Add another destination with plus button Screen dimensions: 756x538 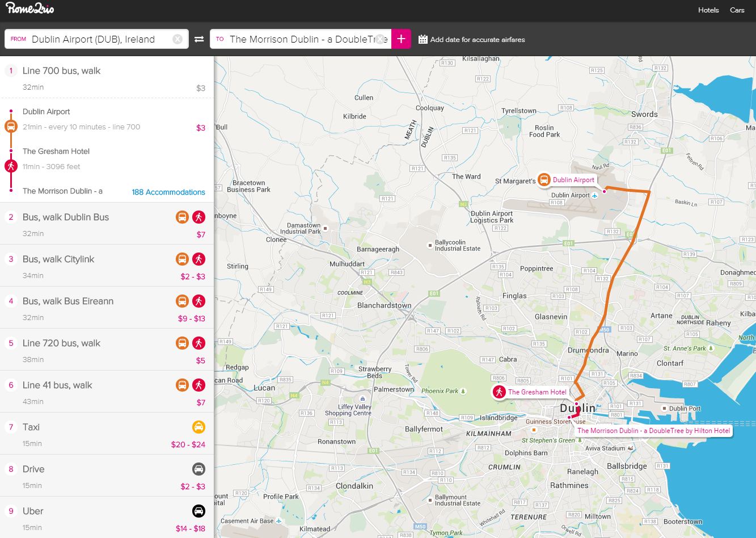coord(401,39)
